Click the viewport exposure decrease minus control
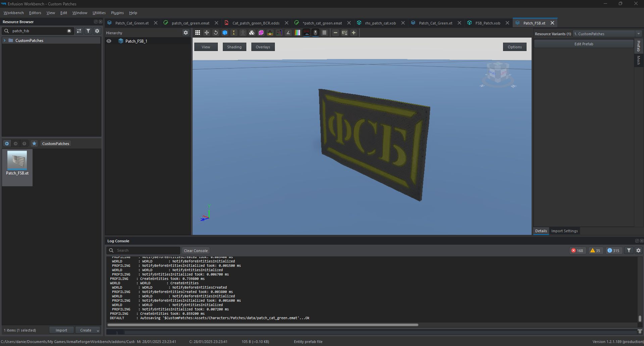This screenshot has width=644, height=346. (x=336, y=33)
